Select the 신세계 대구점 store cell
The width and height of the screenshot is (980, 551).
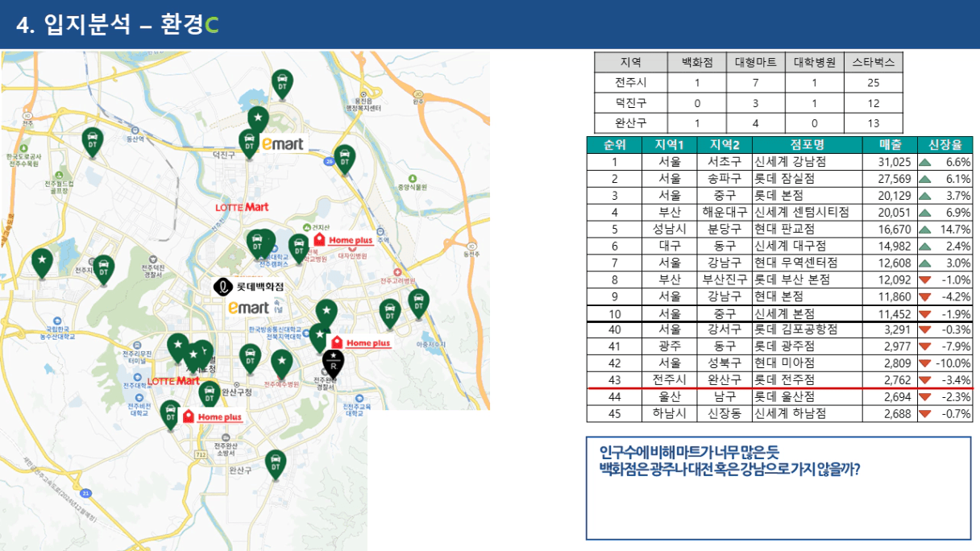click(807, 246)
